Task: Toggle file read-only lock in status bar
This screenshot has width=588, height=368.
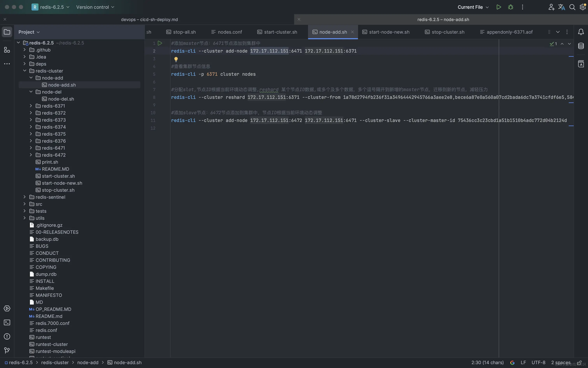Action: click(579, 363)
